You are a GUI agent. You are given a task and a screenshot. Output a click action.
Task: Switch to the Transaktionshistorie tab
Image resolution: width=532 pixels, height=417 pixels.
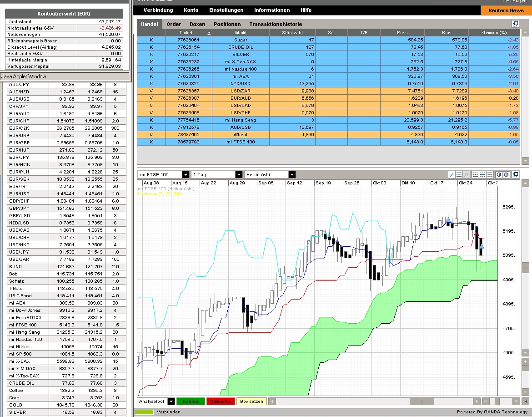tap(276, 24)
